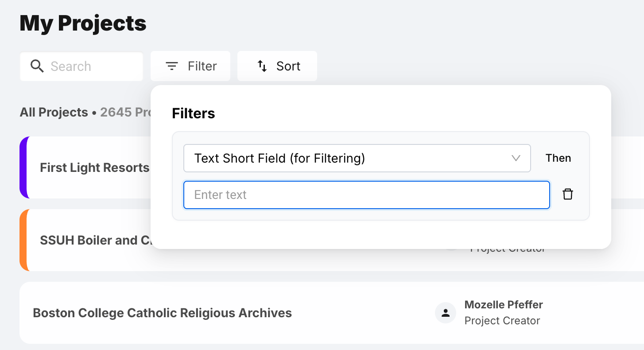Image resolution: width=644 pixels, height=350 pixels.
Task: Expand the field dropdown chevron arrow
Action: click(516, 158)
